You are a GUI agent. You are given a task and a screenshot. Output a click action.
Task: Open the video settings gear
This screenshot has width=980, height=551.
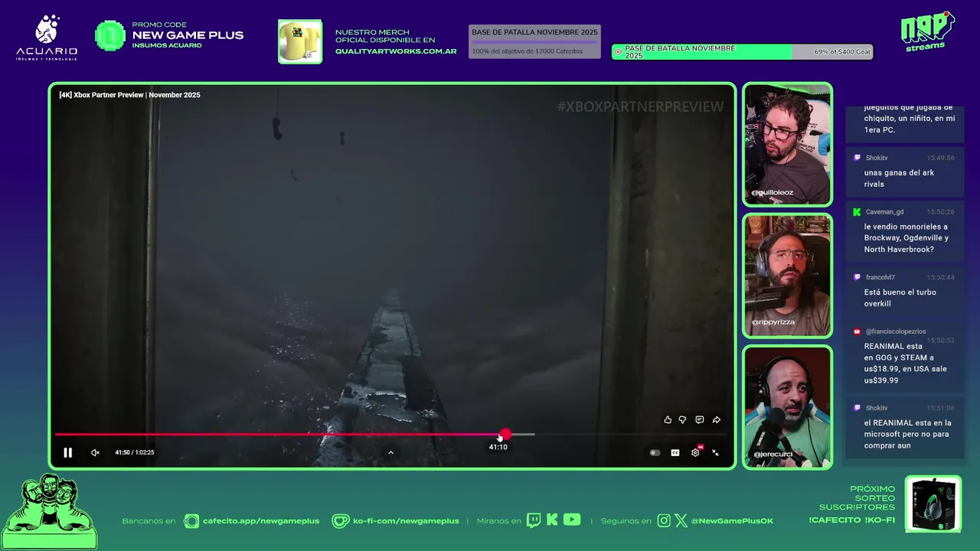(x=695, y=452)
